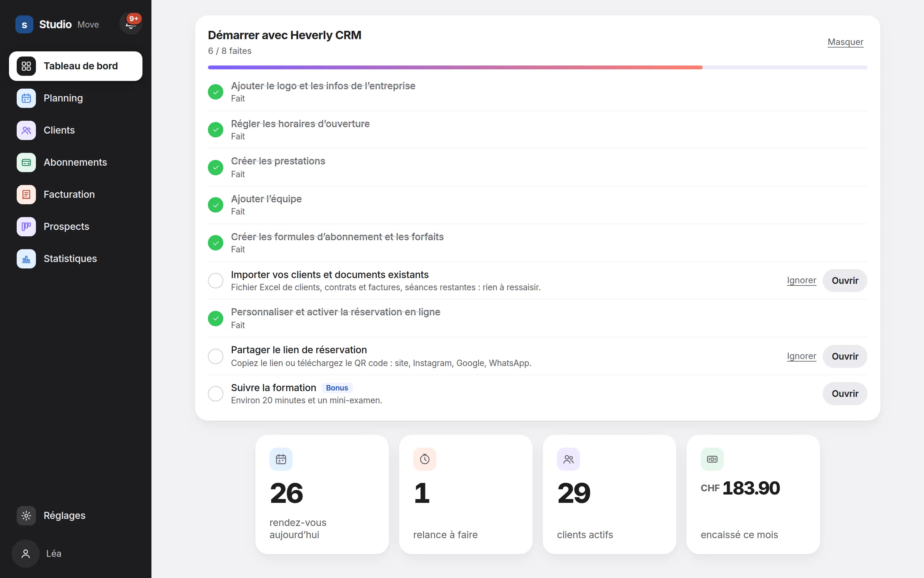Click the onboarding progress bar
This screenshot has width=924, height=578.
[537, 68]
